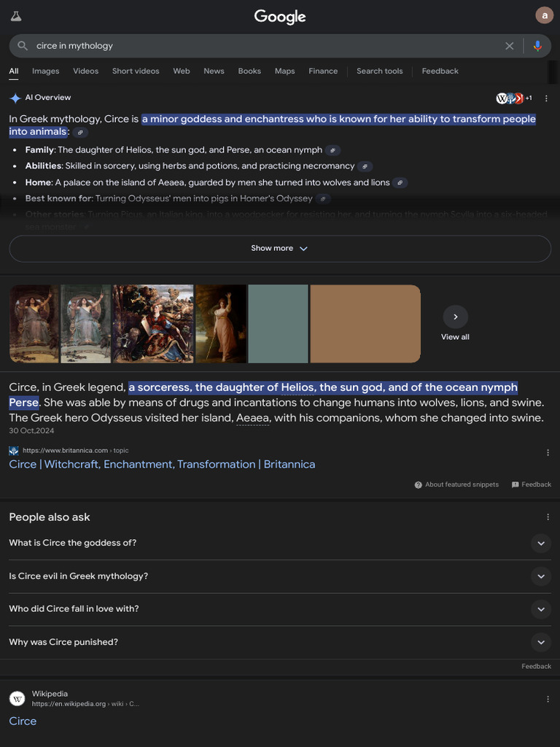560x747 pixels.
Task: Click source link icon beside Family bullet
Action: click(332, 150)
